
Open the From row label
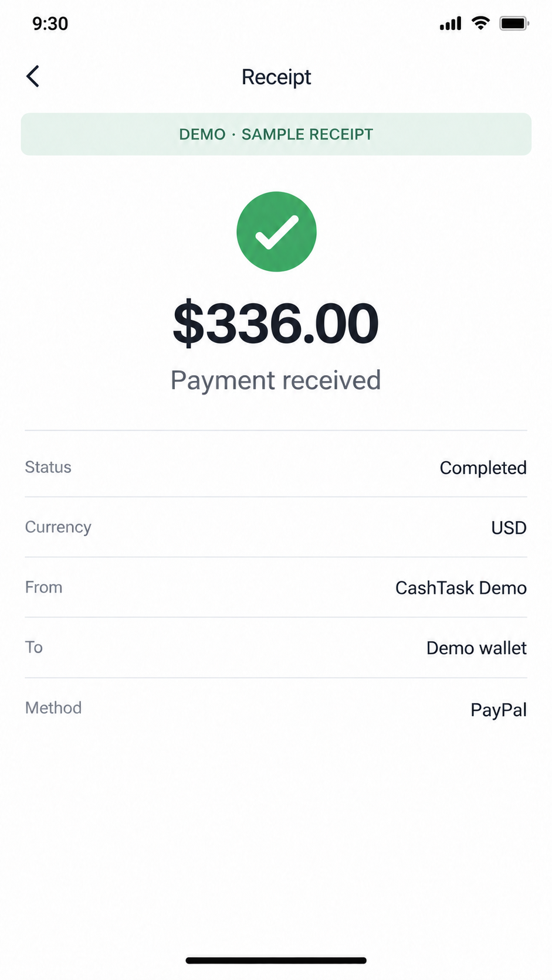pos(44,587)
